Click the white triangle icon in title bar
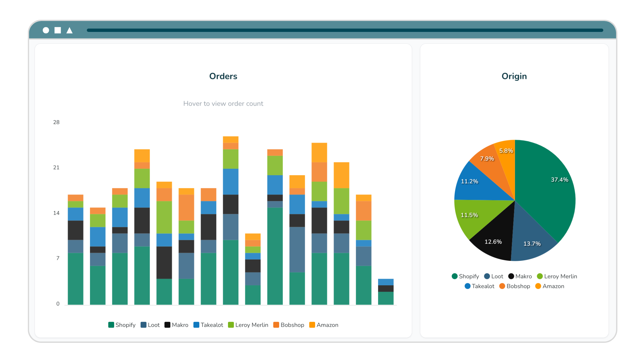This screenshot has width=644, height=362. (x=70, y=30)
